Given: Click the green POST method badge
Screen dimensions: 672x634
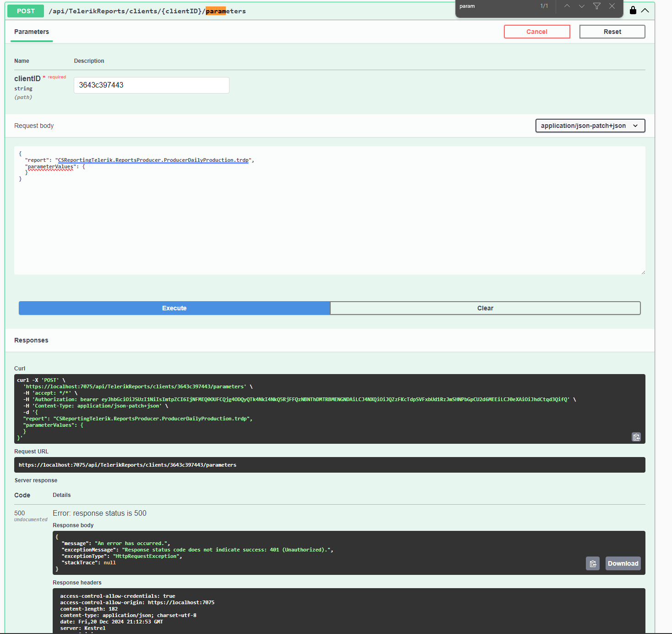Looking at the screenshot, I should click(26, 11).
